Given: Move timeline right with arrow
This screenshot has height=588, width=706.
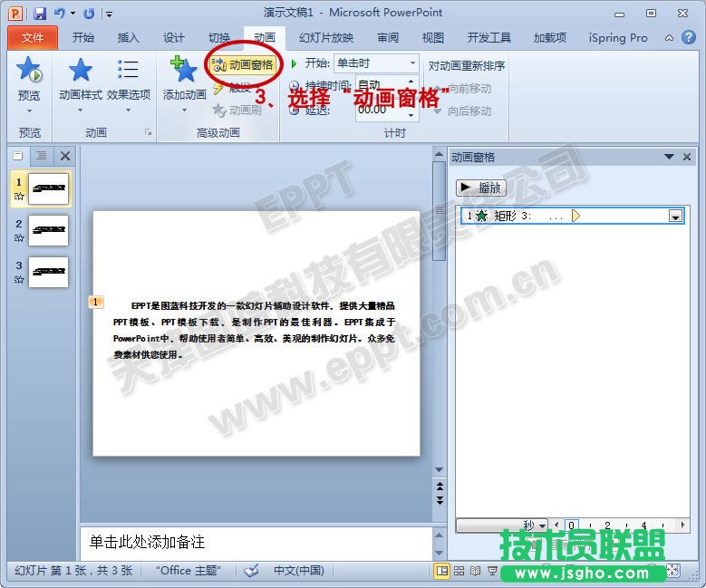Looking at the screenshot, I should coord(683,525).
